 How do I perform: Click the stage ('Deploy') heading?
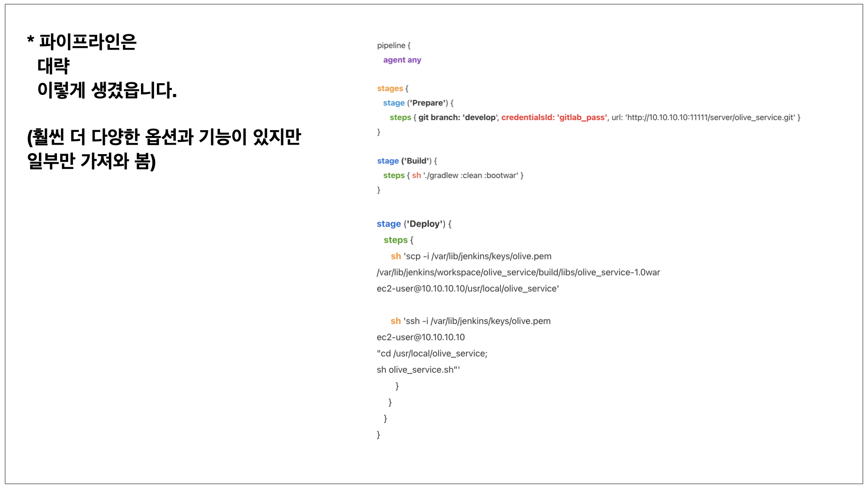(414, 224)
